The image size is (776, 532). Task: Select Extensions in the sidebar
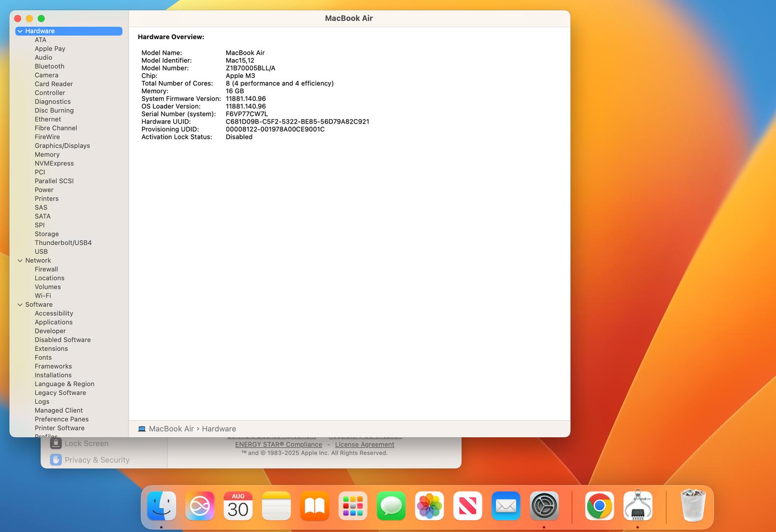pos(51,349)
